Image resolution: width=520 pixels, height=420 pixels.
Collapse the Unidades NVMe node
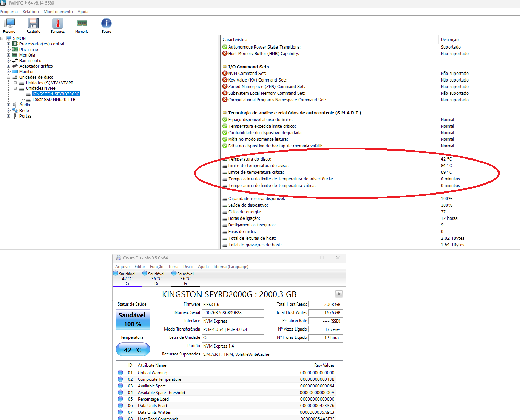coord(15,88)
